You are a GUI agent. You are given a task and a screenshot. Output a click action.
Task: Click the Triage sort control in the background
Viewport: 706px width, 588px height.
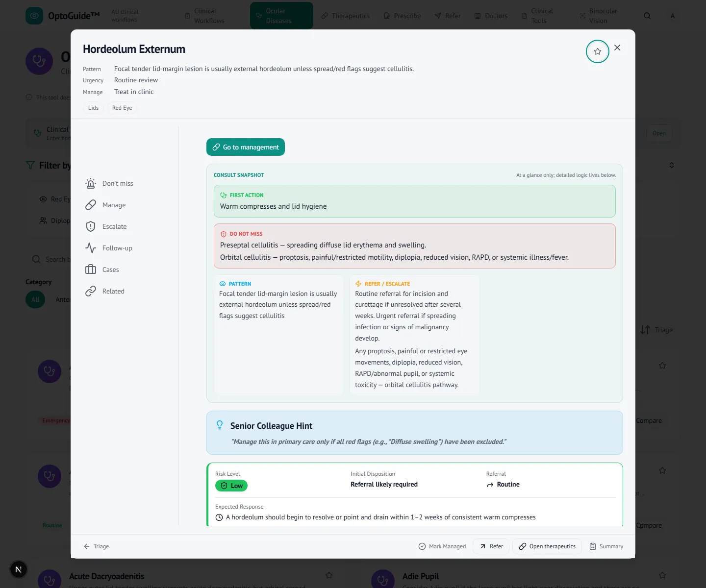[656, 330]
